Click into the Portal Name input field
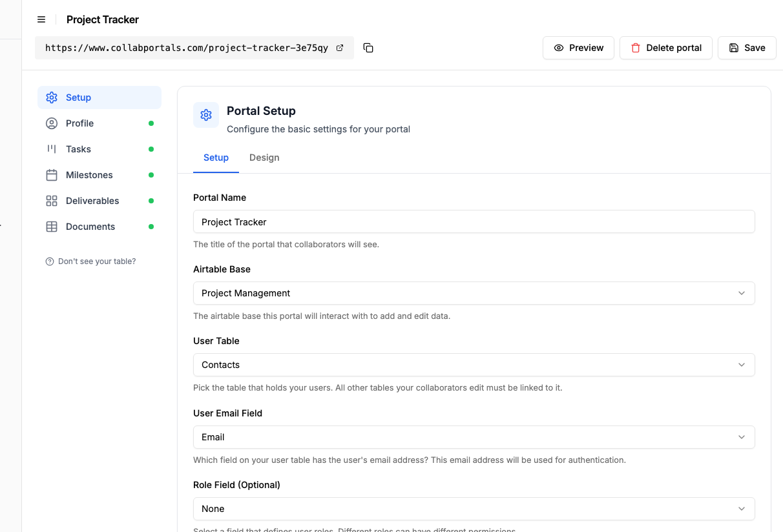783x532 pixels. tap(474, 221)
